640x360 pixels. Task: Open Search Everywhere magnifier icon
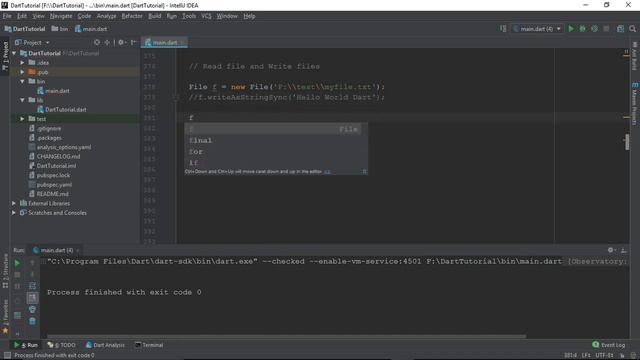(632, 29)
